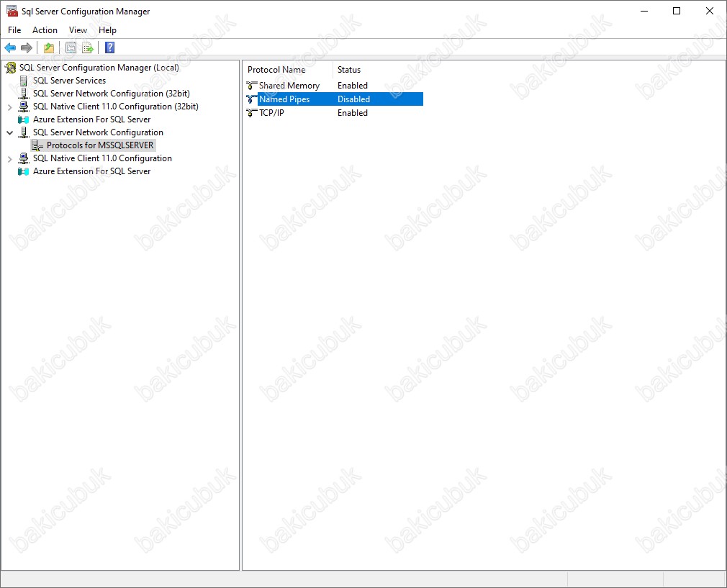The image size is (727, 588).
Task: Click the TCP/IP protocol icon
Action: click(252, 113)
